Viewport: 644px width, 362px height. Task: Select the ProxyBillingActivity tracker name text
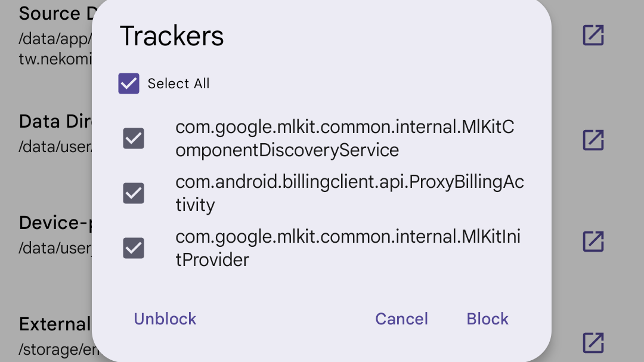pyautogui.click(x=349, y=193)
